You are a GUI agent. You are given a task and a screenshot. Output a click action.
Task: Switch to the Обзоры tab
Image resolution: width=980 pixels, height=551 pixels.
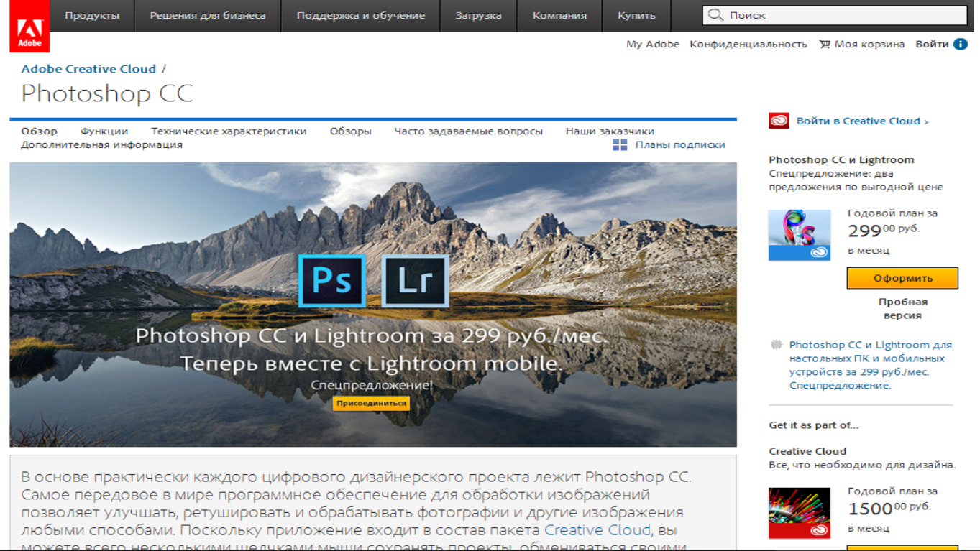pyautogui.click(x=351, y=131)
